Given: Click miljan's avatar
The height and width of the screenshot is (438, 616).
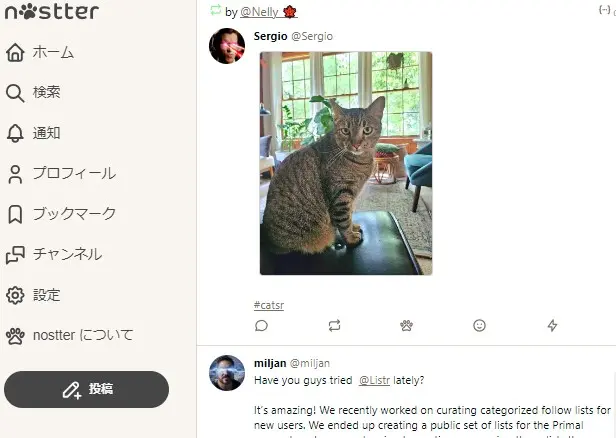Looking at the screenshot, I should [227, 372].
